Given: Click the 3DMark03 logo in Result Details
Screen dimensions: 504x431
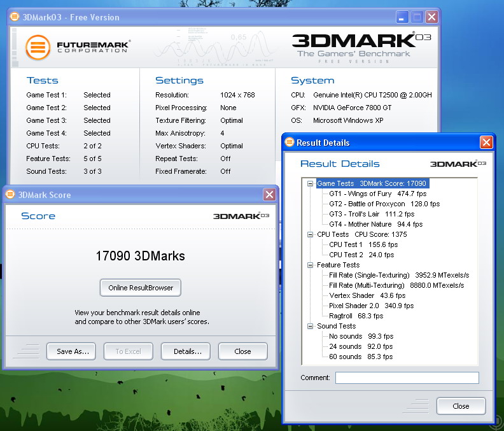Looking at the screenshot, I should [x=458, y=164].
